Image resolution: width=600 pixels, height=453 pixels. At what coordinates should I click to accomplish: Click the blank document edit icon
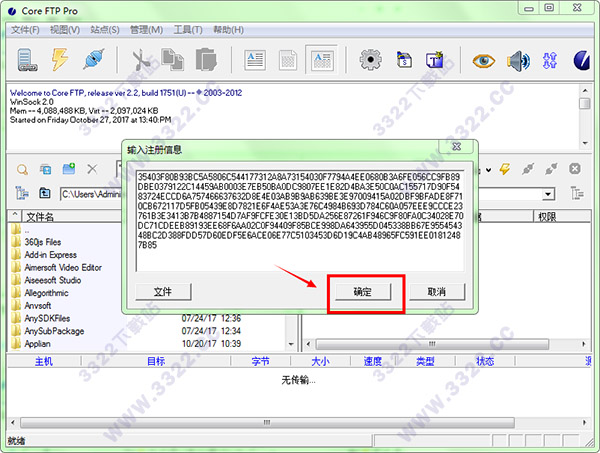click(x=288, y=60)
